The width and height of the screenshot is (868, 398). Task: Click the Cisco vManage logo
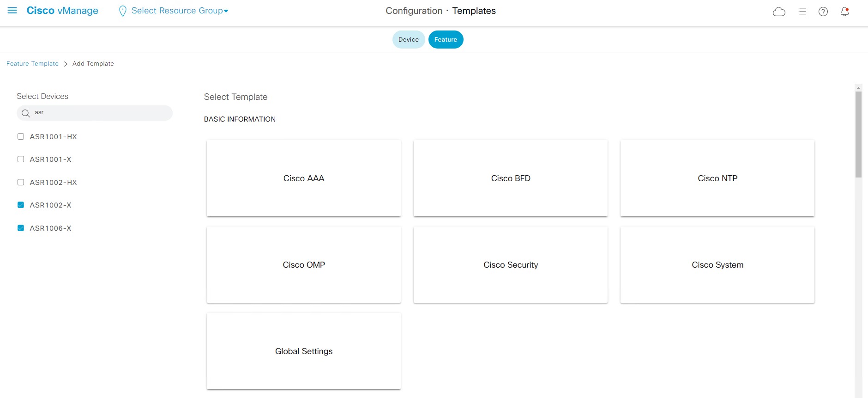point(62,11)
